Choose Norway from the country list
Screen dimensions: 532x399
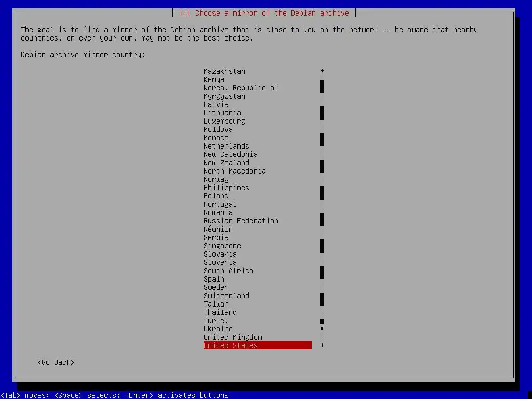216,179
